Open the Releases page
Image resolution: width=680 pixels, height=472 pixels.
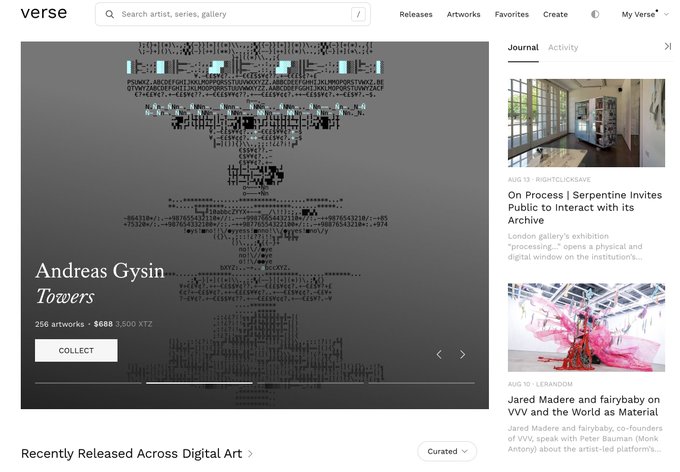point(416,14)
